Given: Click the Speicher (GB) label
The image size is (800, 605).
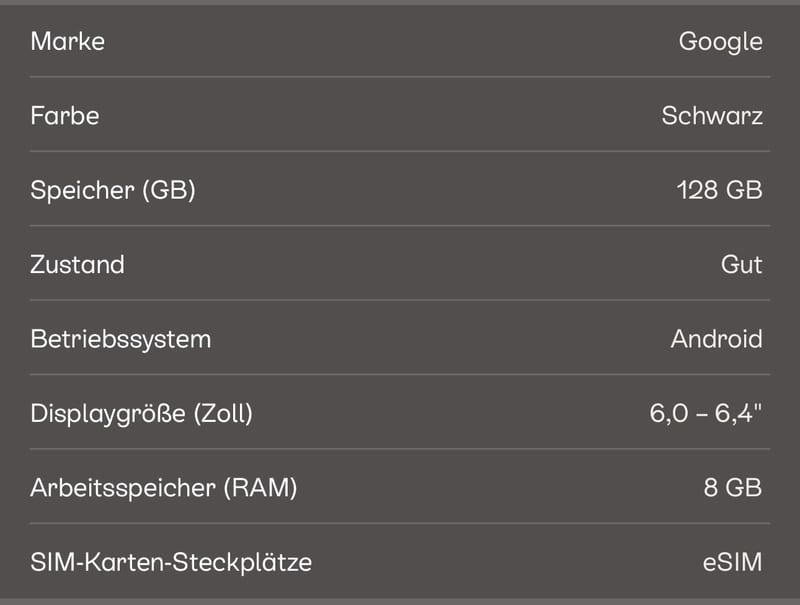Looking at the screenshot, I should (113, 191).
